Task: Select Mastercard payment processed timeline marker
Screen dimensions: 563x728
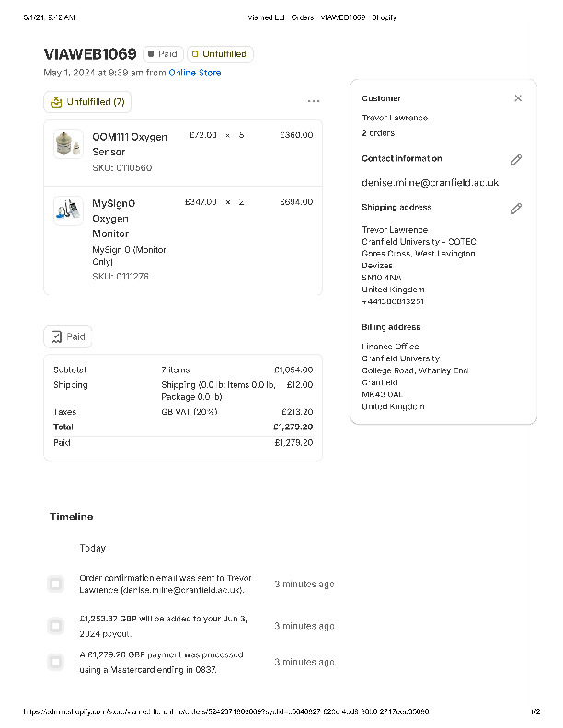Action: (x=55, y=662)
